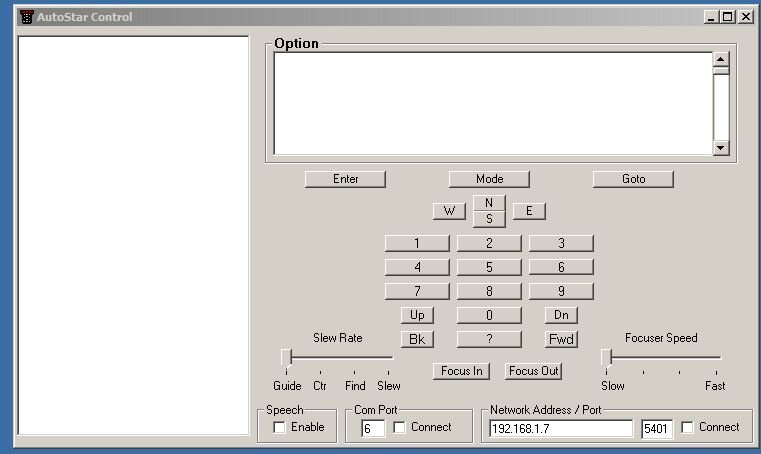Click the Focuser Speed slider thumb
This screenshot has width=761, height=454.
[606, 358]
